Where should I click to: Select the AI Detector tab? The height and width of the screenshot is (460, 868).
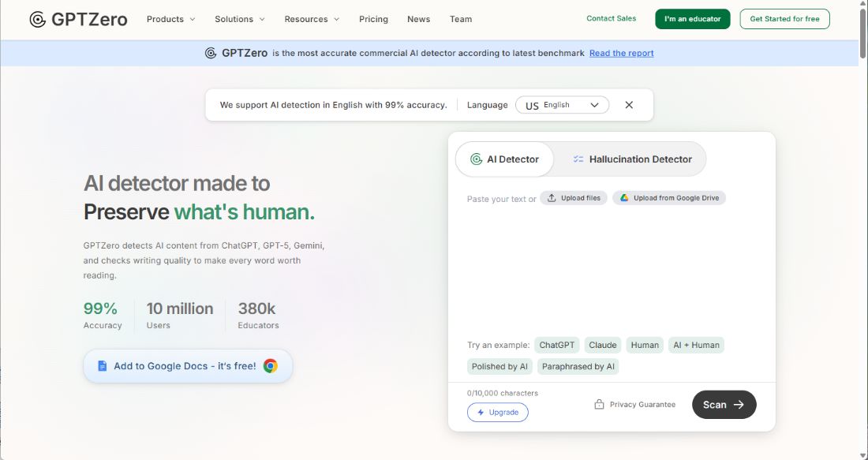click(504, 159)
